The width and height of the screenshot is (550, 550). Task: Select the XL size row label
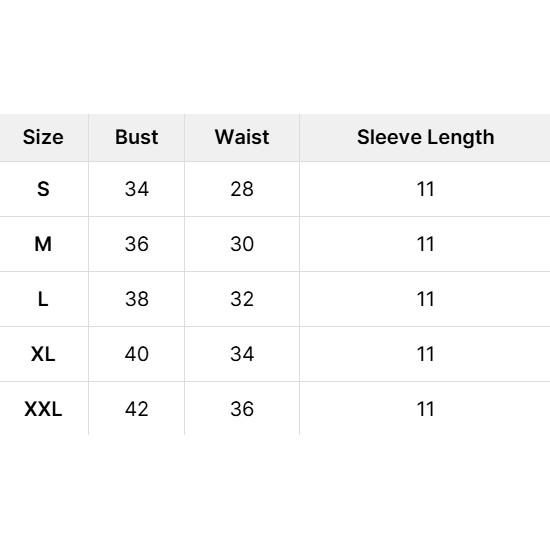click(x=43, y=354)
